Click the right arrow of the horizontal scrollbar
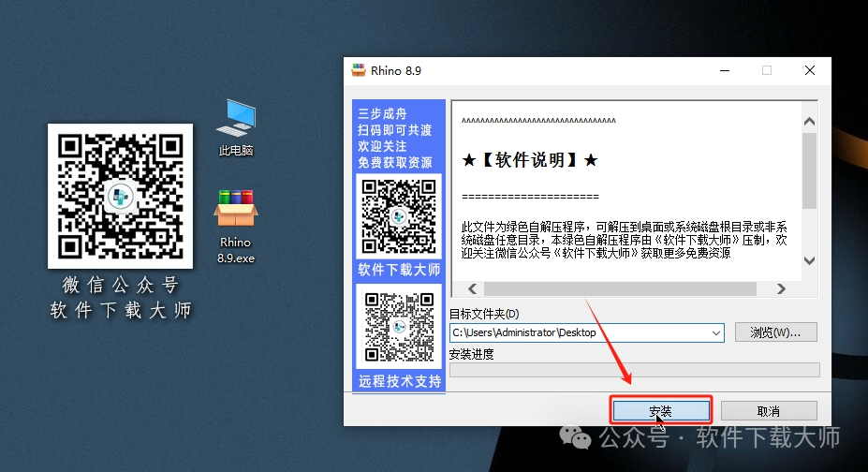Viewport: 868px width, 472px height. tap(781, 288)
